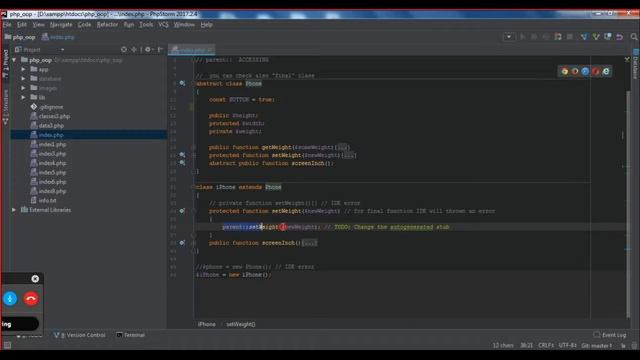Viewport: 640px width, 360px height.
Task: Toggle the Project tool window side tab
Action: tap(5, 64)
